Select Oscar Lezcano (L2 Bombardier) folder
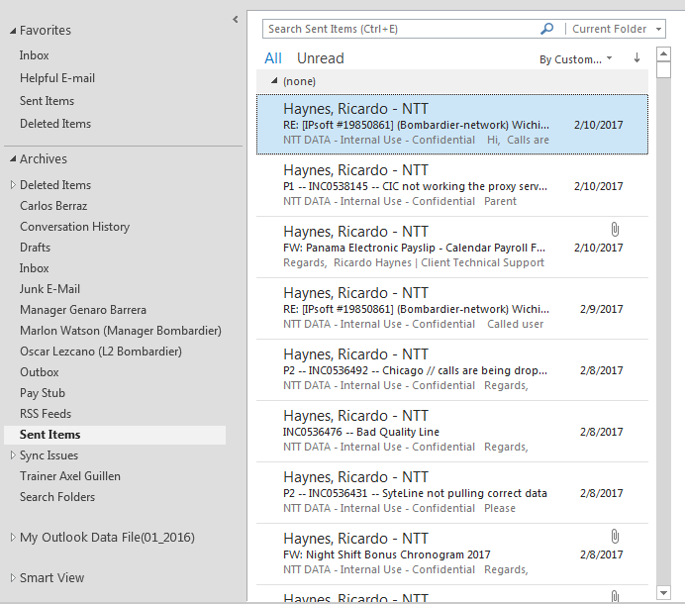 100,351
